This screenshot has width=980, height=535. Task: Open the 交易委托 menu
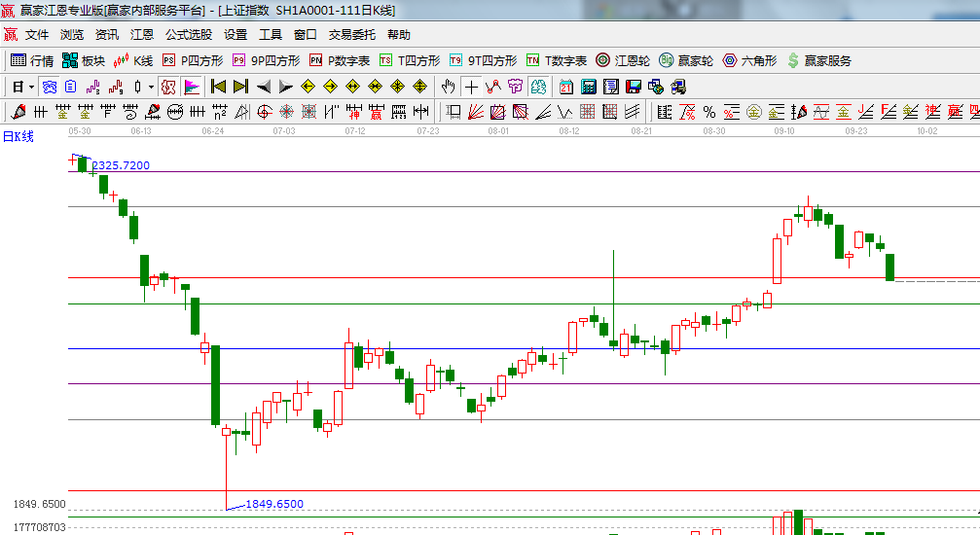point(351,34)
